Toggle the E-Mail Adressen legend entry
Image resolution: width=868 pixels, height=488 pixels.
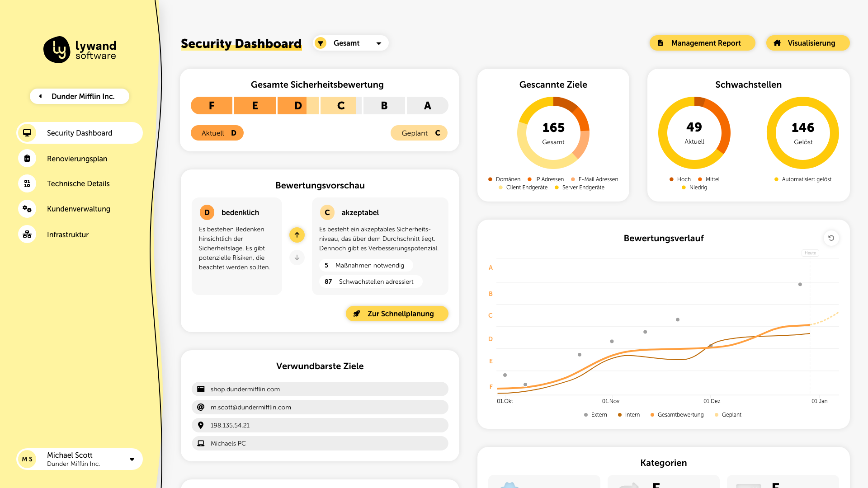[594, 179]
